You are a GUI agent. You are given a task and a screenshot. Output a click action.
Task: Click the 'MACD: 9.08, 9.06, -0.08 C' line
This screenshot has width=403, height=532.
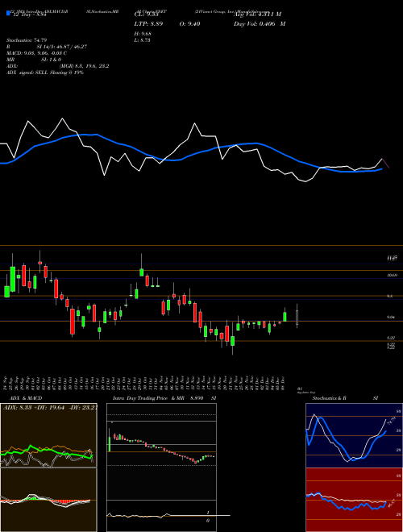click(x=36, y=52)
